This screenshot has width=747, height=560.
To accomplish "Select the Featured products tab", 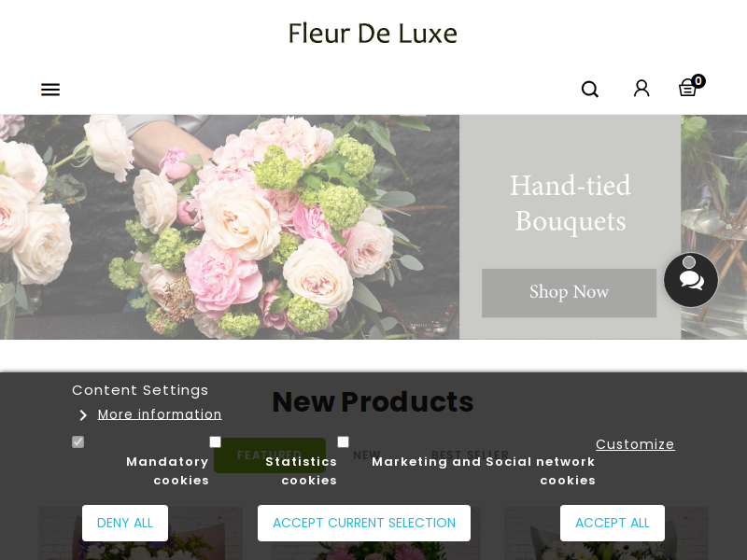I will click(270, 455).
